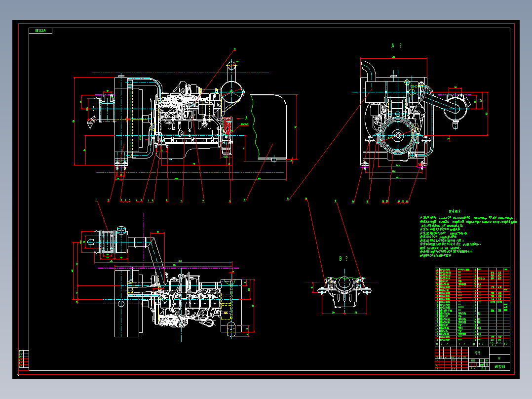
Task: Select the small label box in the top-left frame corner
Action: 40,31
